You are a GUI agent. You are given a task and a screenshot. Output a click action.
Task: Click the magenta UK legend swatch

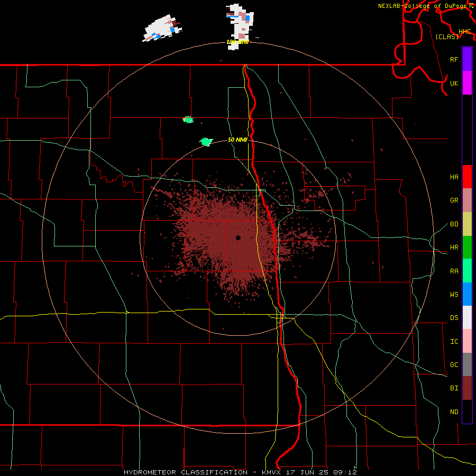467,83
